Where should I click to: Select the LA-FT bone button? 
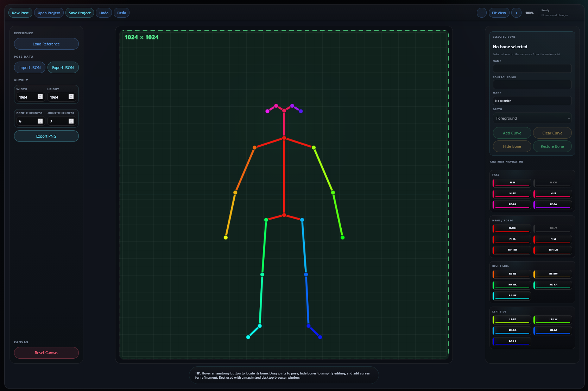(x=512, y=341)
